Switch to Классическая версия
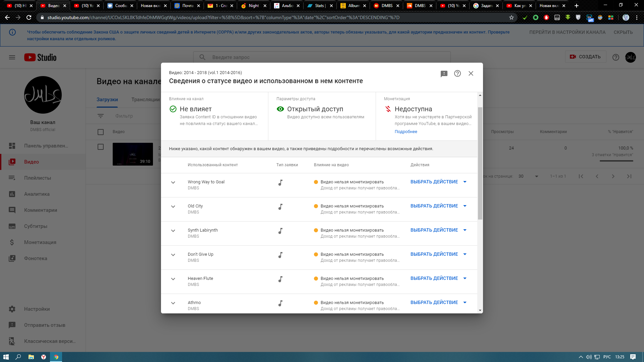644x362 pixels. [x=43, y=341]
